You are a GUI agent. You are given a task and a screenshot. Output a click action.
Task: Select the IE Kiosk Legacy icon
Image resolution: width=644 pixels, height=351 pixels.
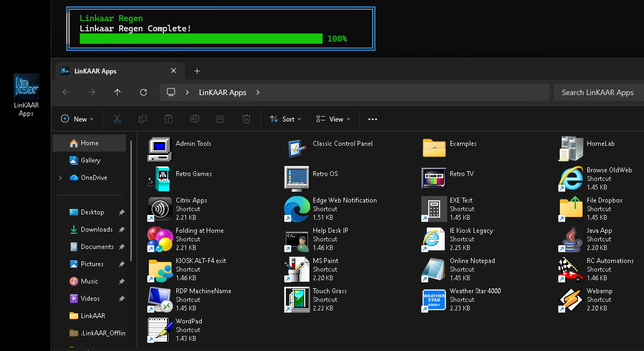pyautogui.click(x=434, y=239)
